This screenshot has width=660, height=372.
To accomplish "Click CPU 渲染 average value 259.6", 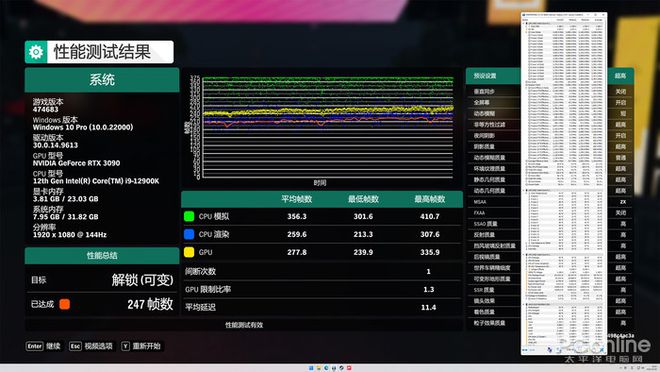I will click(x=297, y=234).
